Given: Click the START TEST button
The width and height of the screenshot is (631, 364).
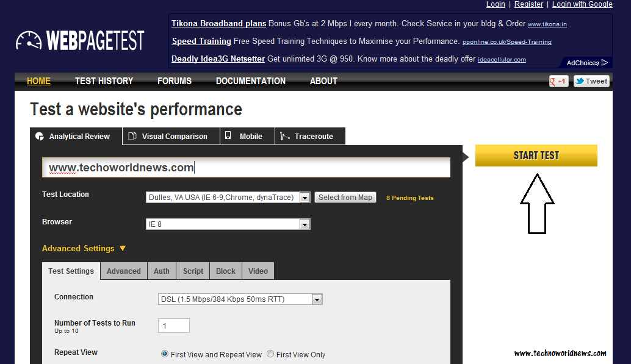Looking at the screenshot, I should tap(536, 155).
